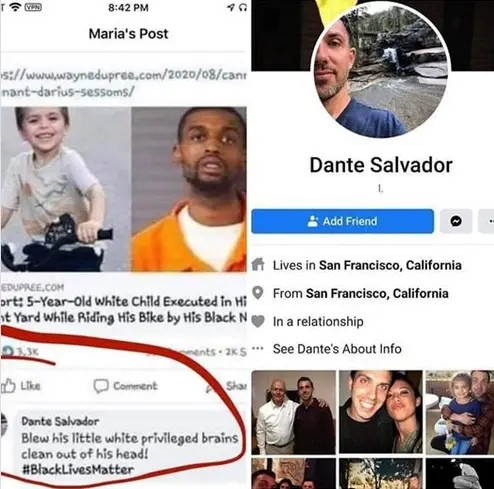Tap Dante Salvador's name in the comment

coord(60,421)
